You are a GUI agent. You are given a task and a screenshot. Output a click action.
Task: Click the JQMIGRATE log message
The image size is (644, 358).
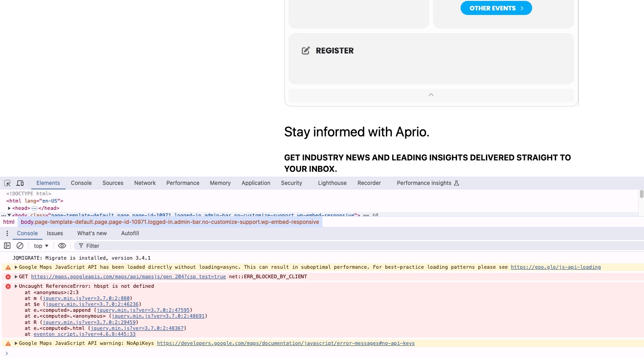82,258
